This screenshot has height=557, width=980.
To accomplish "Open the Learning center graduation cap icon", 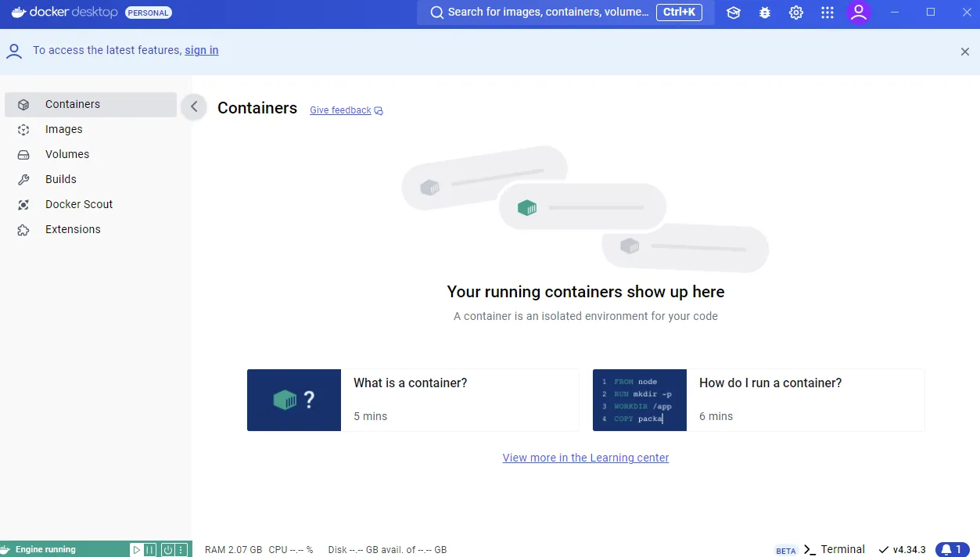I will coord(733,13).
